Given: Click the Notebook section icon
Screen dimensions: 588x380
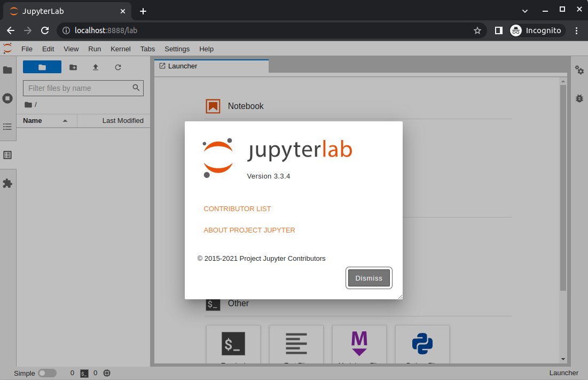Looking at the screenshot, I should point(213,106).
